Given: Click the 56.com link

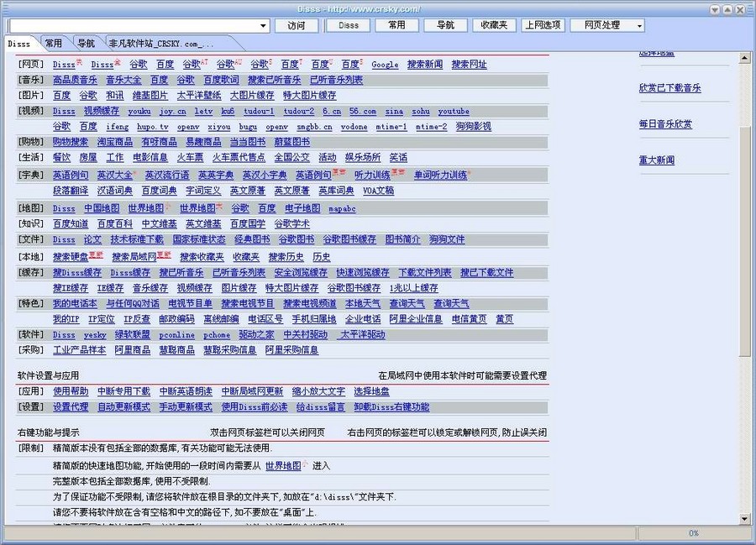Looking at the screenshot, I should 363,112.
